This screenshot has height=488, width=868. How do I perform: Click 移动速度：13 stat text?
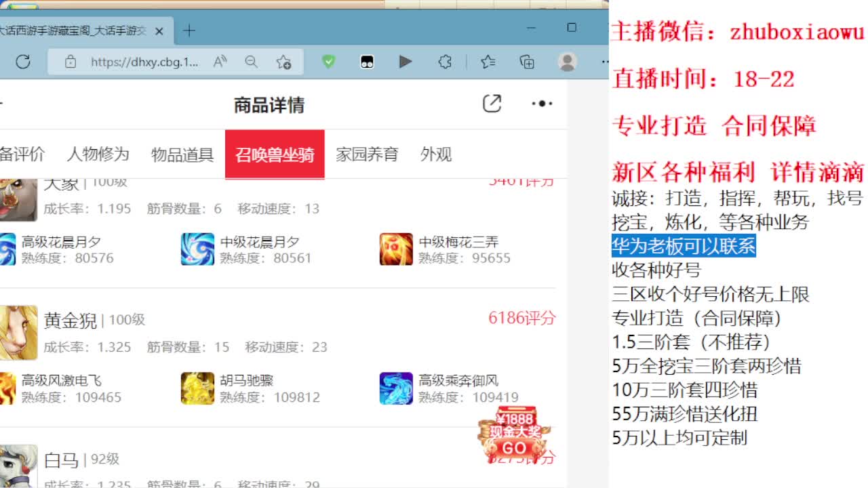pyautogui.click(x=278, y=209)
